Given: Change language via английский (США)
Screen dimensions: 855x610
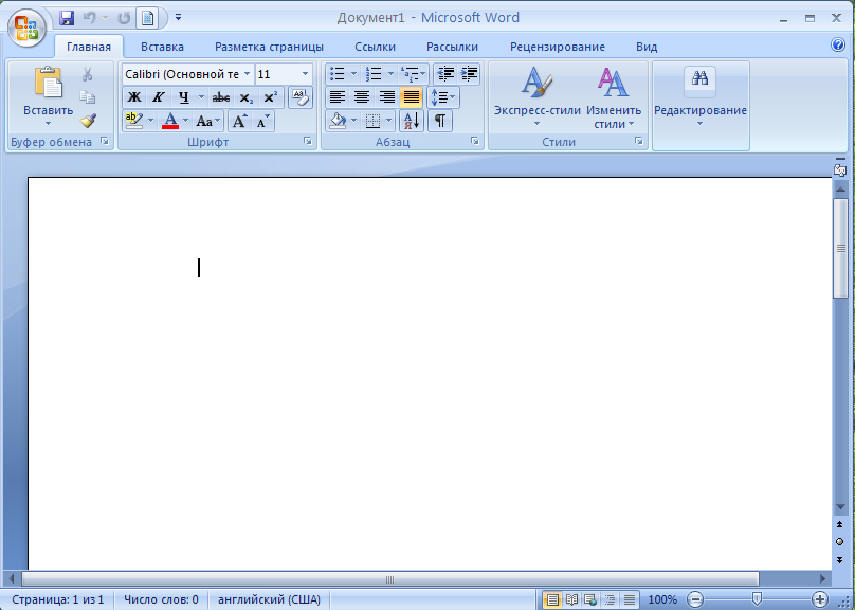Looking at the screenshot, I should tap(269, 600).
